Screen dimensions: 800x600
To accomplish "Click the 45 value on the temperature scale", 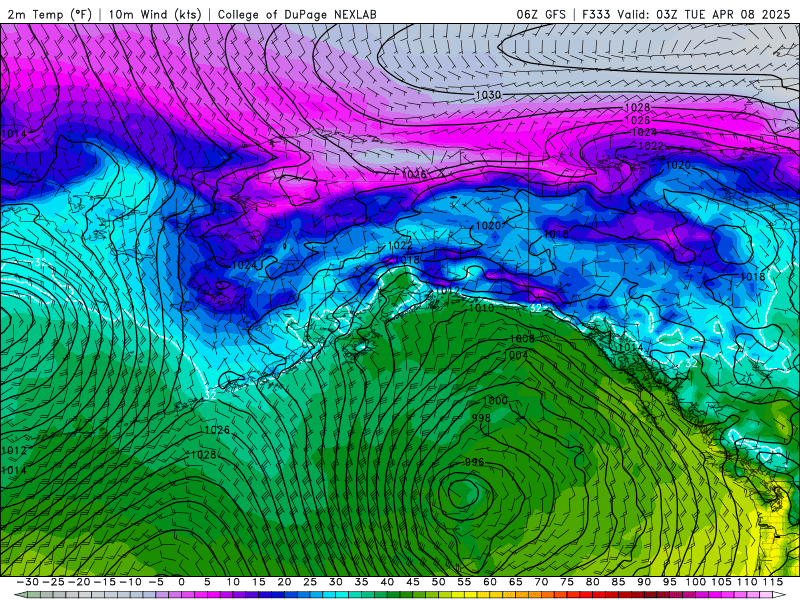I will point(413,582).
